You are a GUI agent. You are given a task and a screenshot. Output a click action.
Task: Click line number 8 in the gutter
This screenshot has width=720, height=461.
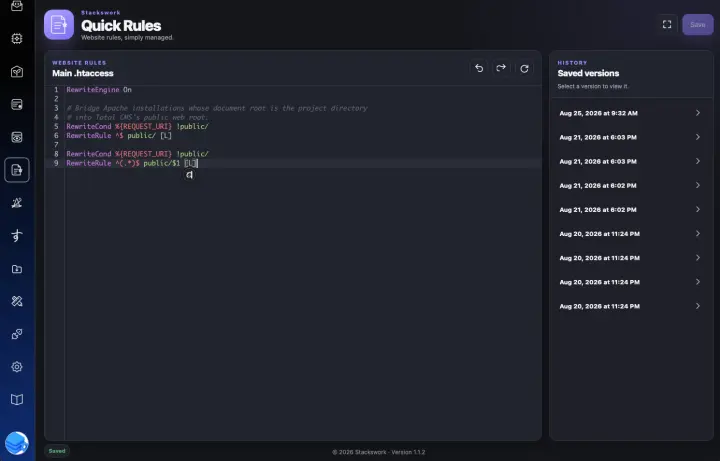(x=56, y=154)
